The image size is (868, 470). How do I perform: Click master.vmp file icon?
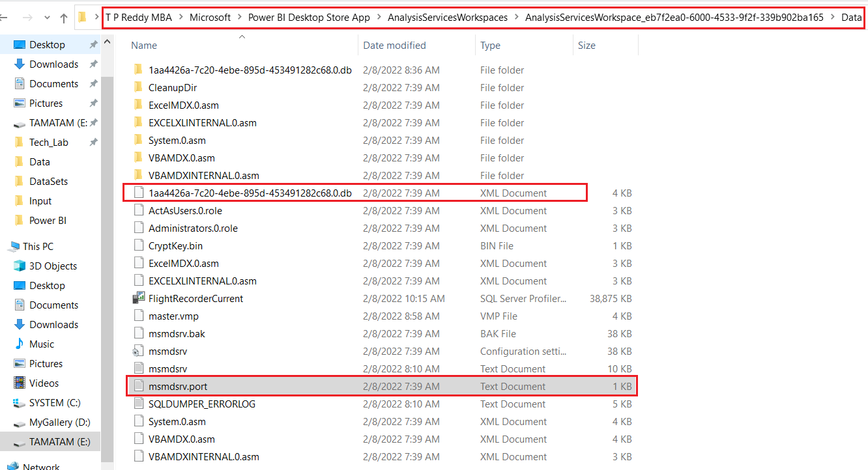tap(137, 316)
